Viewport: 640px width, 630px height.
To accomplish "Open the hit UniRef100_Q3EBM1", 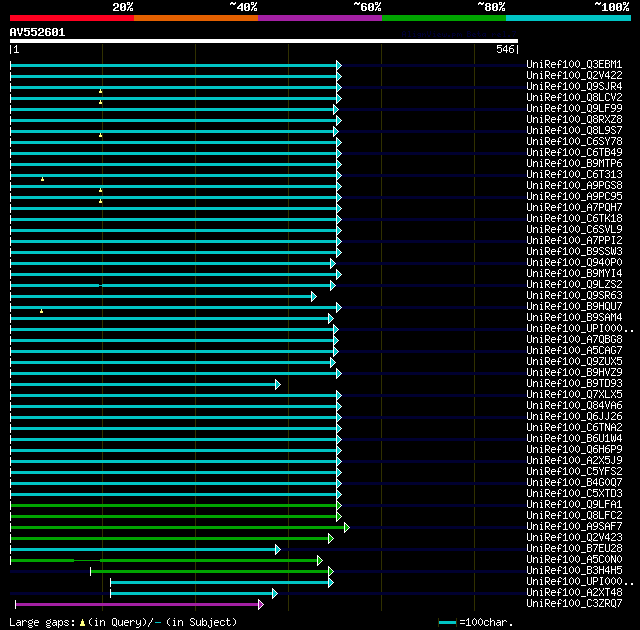I will [x=574, y=64].
